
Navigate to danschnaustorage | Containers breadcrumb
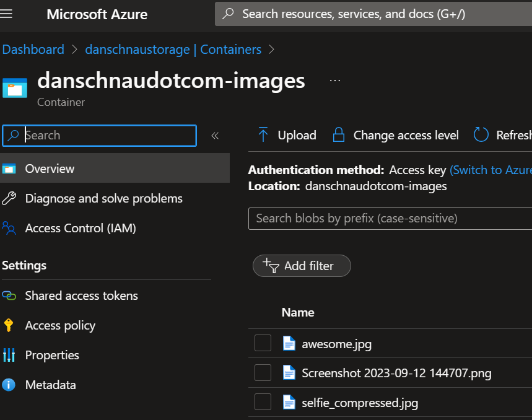point(173,50)
